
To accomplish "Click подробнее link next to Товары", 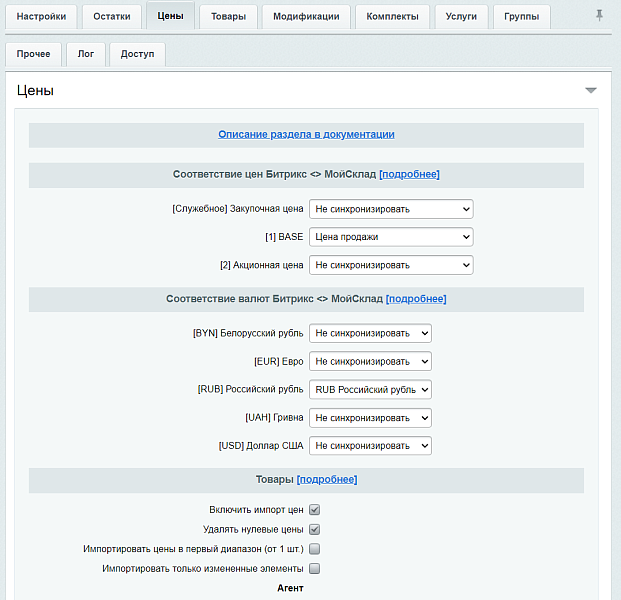I will pyautogui.click(x=327, y=480).
